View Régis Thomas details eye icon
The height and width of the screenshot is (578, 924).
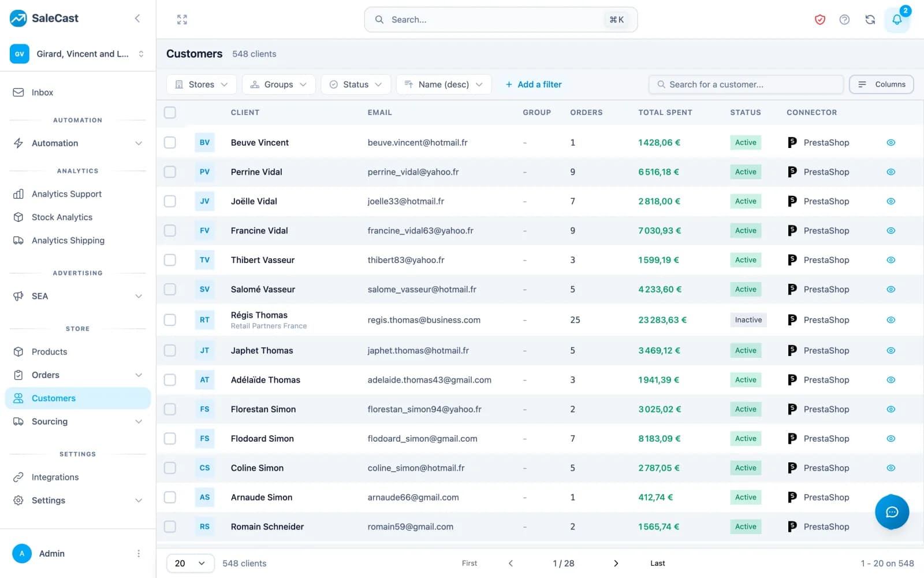[891, 320]
